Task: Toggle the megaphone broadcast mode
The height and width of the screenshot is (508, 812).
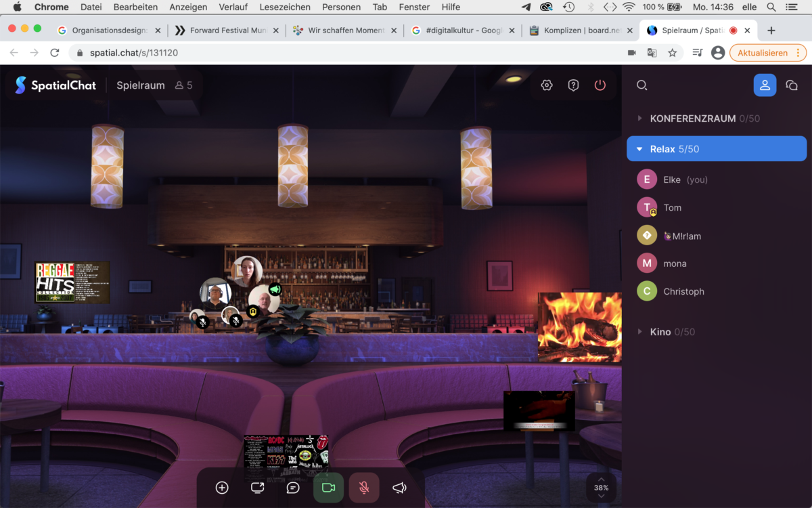Action: click(400, 488)
